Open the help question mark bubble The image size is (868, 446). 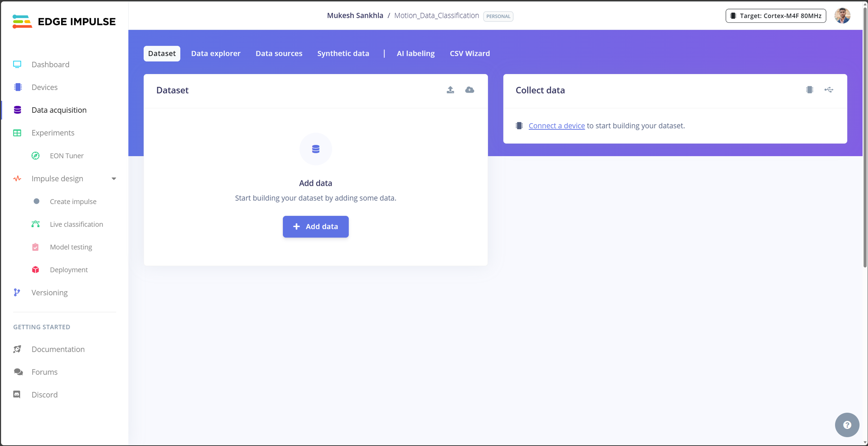(x=847, y=425)
